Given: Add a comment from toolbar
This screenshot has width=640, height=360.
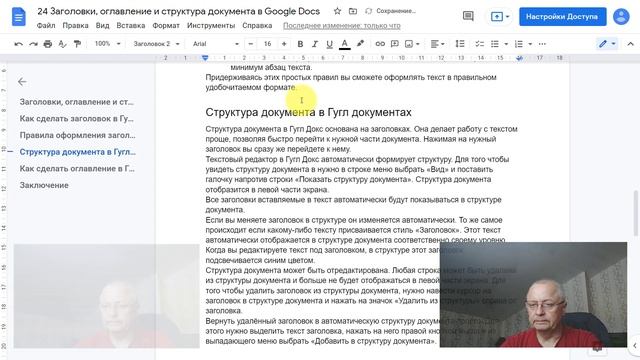Looking at the screenshot, I should coord(395,44).
